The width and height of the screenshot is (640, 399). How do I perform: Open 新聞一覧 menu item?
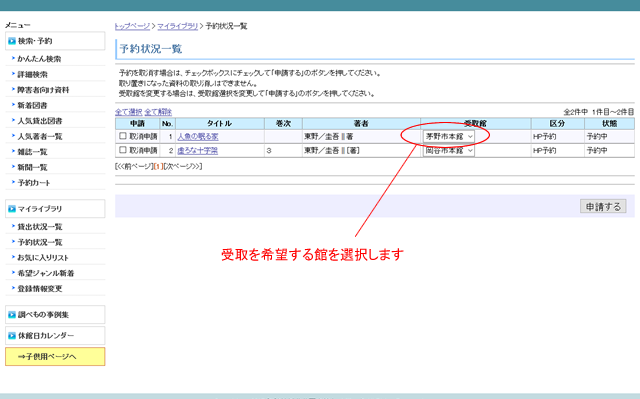32,167
